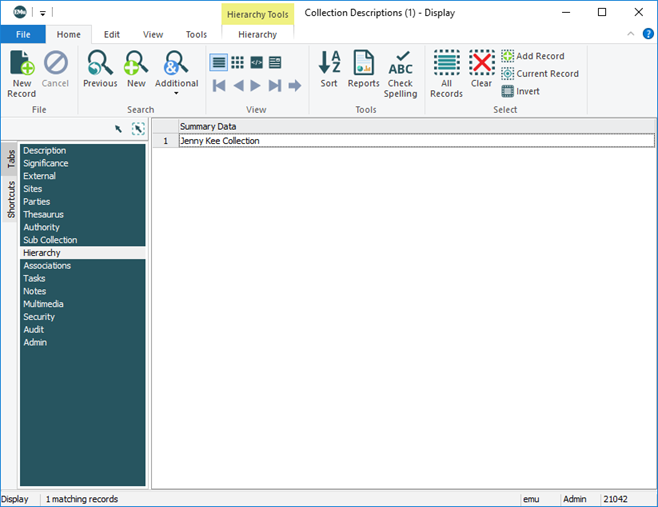This screenshot has width=658, height=507.
Task: Toggle the page view mode
Action: tap(275, 62)
